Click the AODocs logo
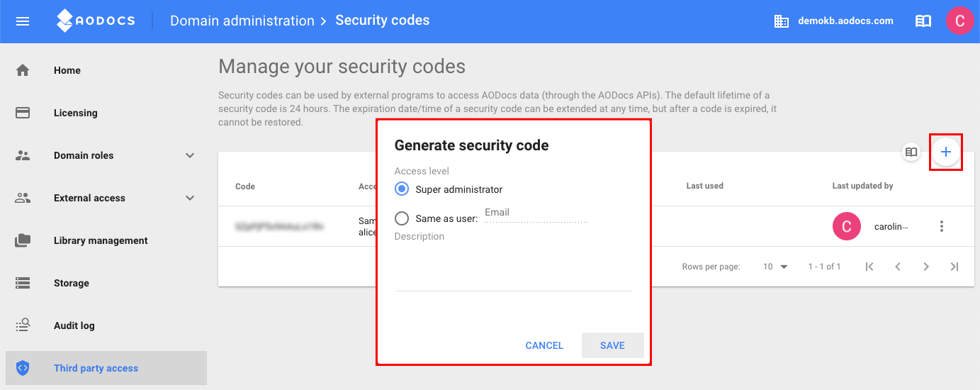The width and height of the screenshot is (980, 390). pyautogui.click(x=96, y=21)
